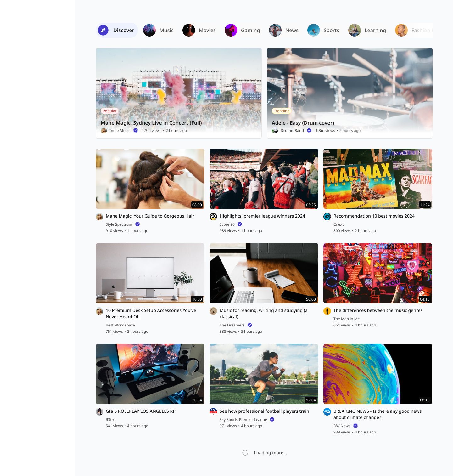The width and height of the screenshot is (453, 476).
Task: Click the Score 90 channel avatar
Action: (x=213, y=217)
